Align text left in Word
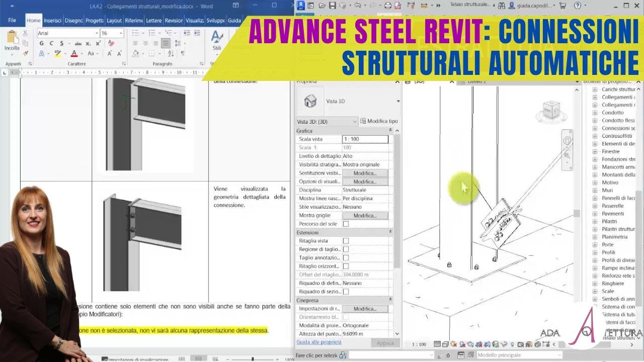 tap(135, 43)
